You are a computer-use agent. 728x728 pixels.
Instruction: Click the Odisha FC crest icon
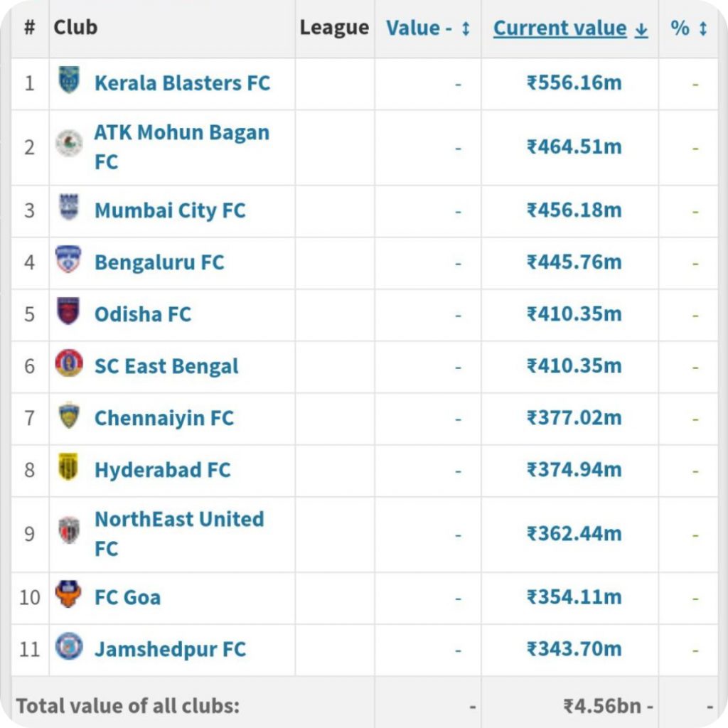(68, 311)
